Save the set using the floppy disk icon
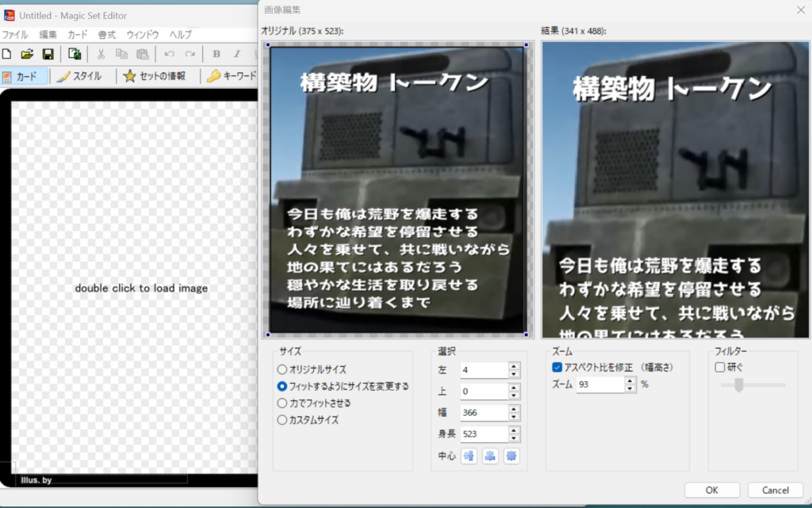 pos(48,54)
